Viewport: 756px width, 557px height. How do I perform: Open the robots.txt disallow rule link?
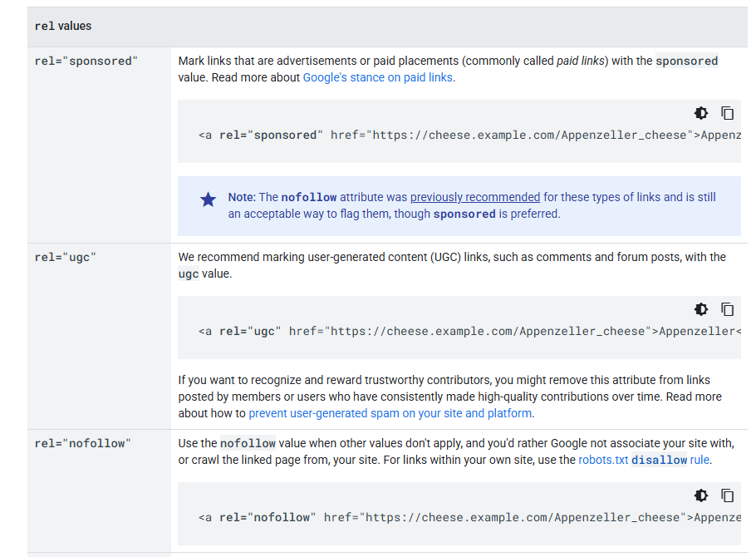[x=644, y=460]
